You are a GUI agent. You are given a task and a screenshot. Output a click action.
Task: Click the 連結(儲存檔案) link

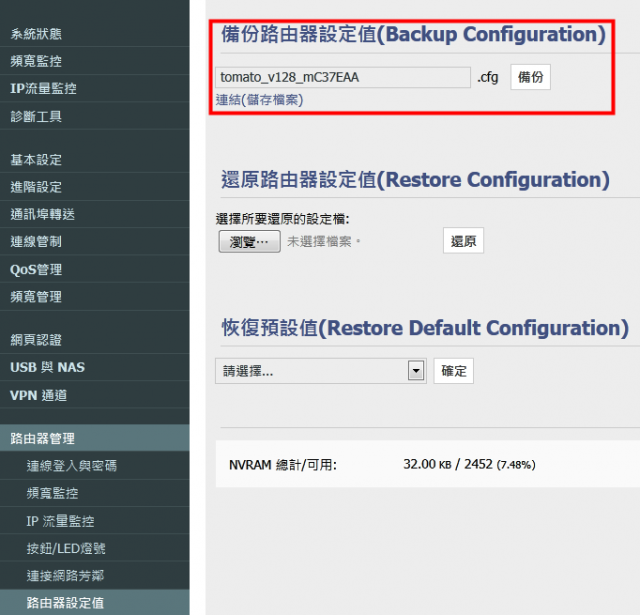tap(260, 100)
